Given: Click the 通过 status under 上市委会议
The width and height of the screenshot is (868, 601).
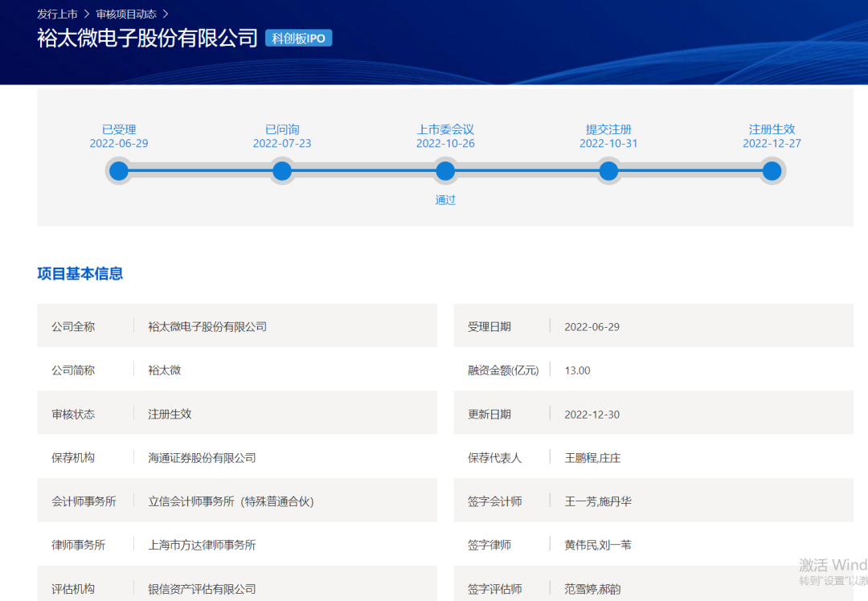Looking at the screenshot, I should (445, 200).
